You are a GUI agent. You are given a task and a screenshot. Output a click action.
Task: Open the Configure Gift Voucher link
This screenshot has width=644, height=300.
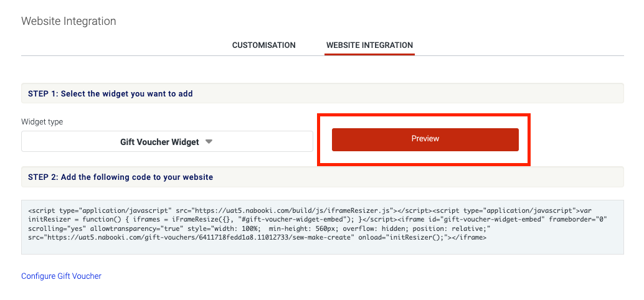[x=61, y=276]
